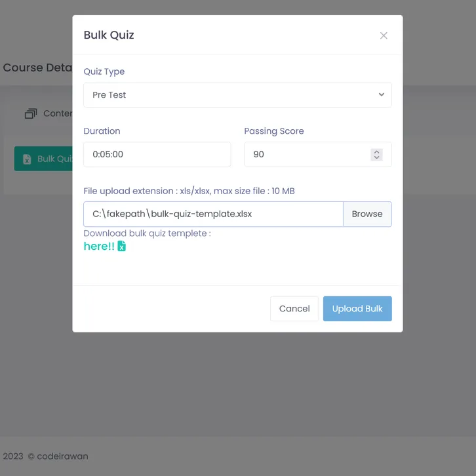
Task: Open the Quiz Type dropdown showing Pre Test
Action: (x=237, y=95)
